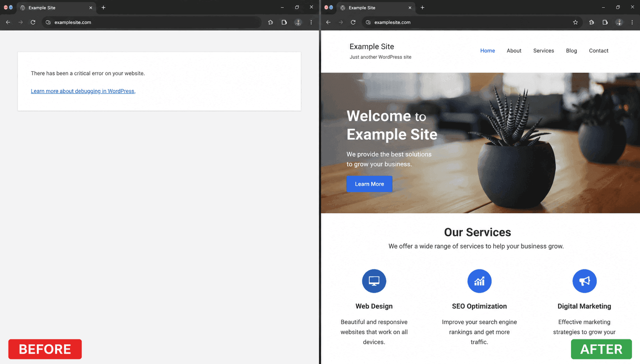Image resolution: width=640 pixels, height=364 pixels.
Task: Click the Example Site title link
Action: 372,47
